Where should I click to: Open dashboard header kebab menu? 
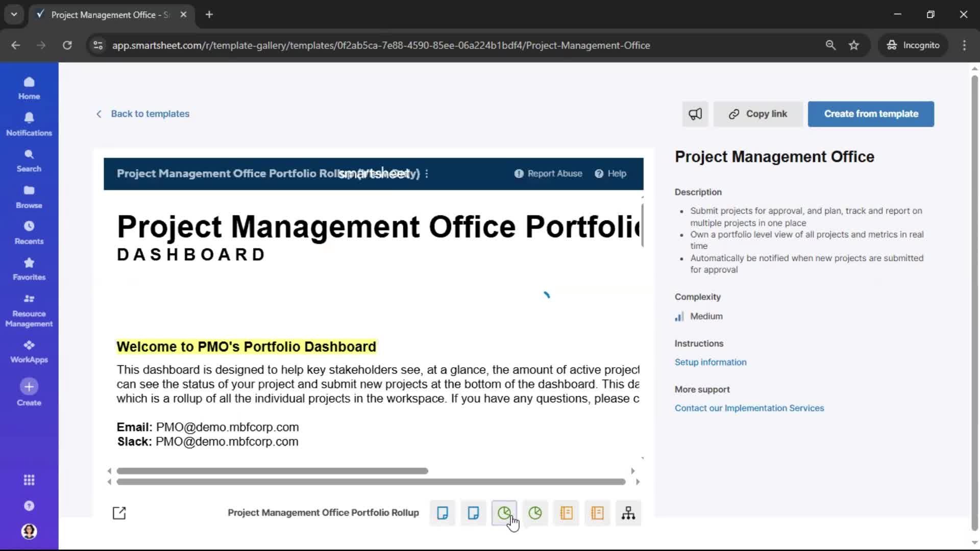pyautogui.click(x=427, y=174)
